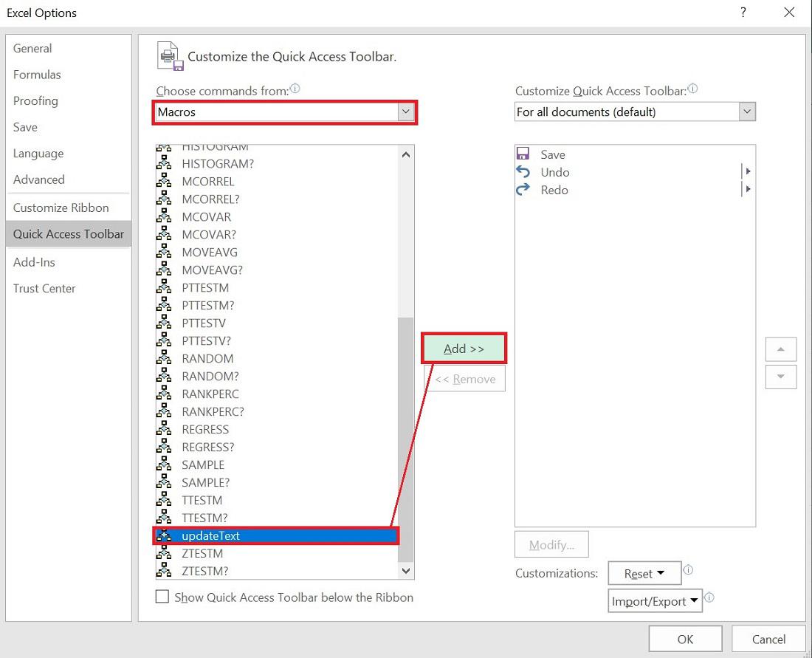Click macro icon beside ZTESTM?
812x658 pixels.
pyautogui.click(x=164, y=571)
